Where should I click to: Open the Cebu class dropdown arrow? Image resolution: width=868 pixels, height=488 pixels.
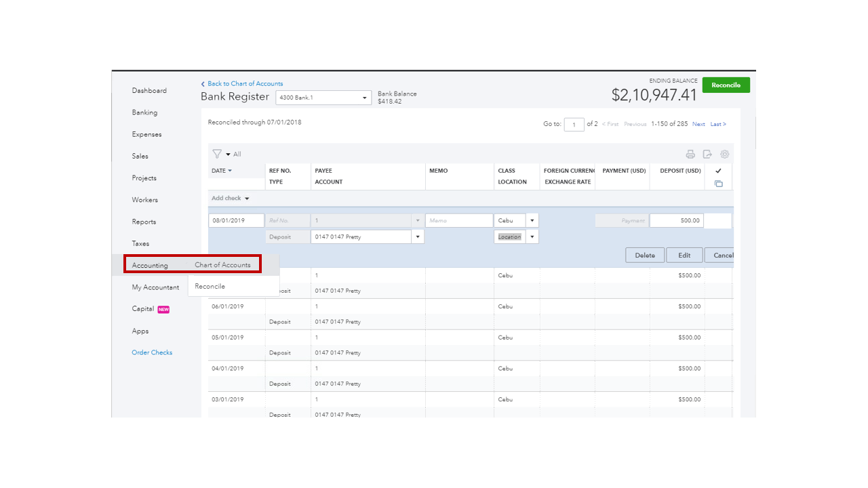click(532, 220)
